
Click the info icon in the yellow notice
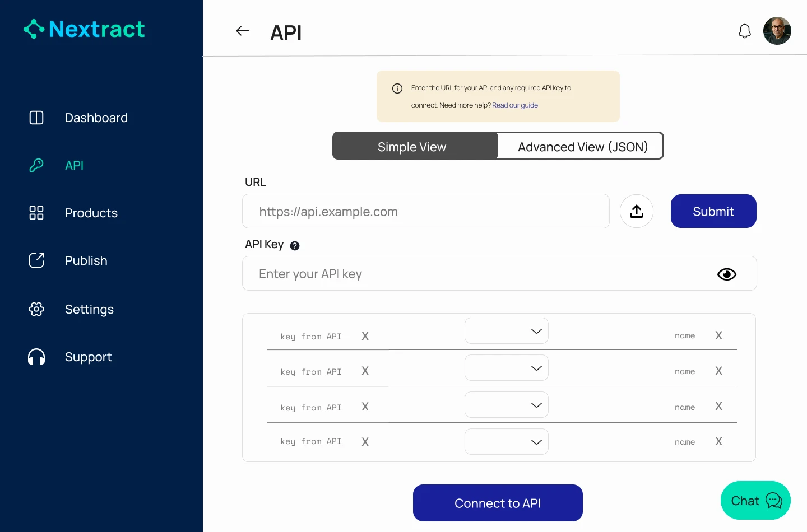click(397, 88)
